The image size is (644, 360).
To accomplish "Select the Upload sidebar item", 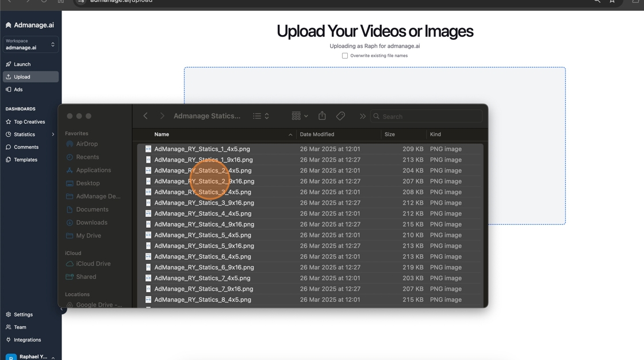I will point(30,77).
